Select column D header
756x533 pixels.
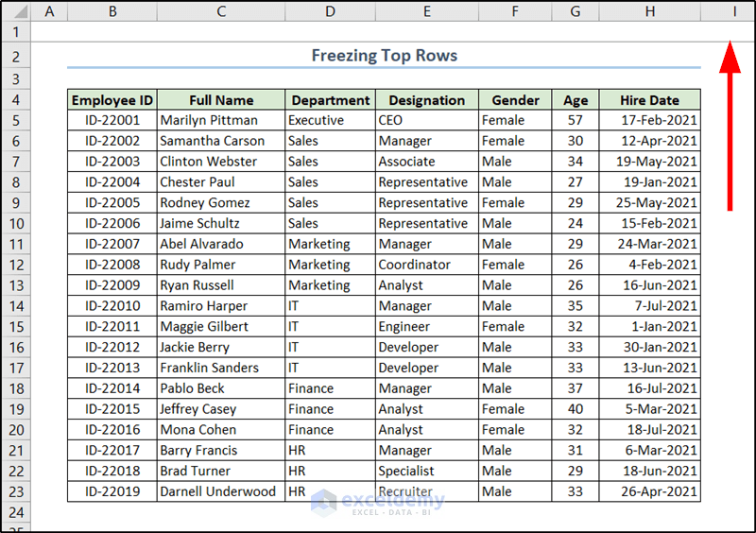(x=330, y=11)
